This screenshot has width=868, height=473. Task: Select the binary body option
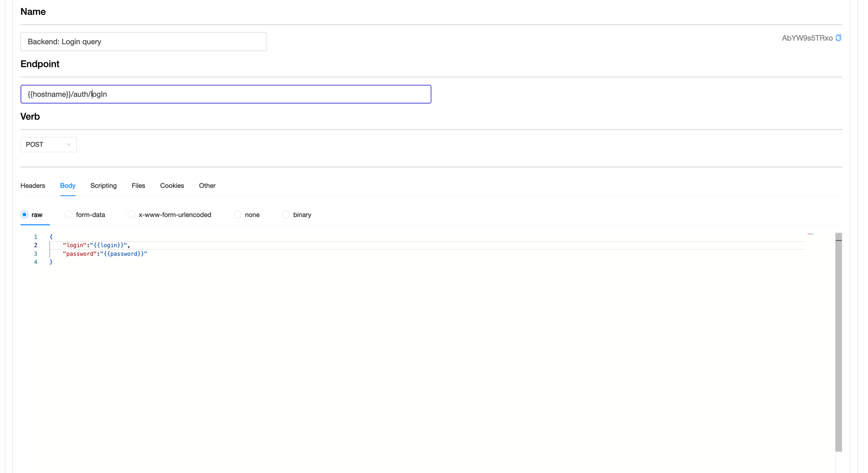[x=286, y=215]
